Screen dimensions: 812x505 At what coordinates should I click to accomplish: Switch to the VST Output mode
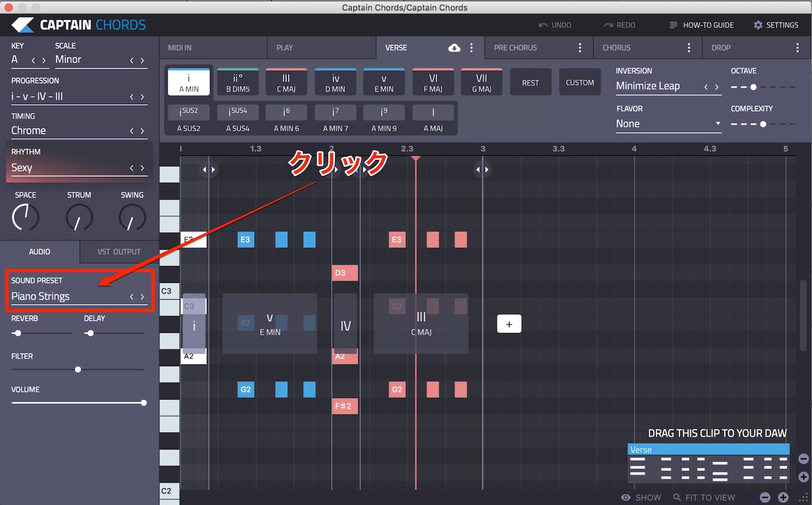119,252
